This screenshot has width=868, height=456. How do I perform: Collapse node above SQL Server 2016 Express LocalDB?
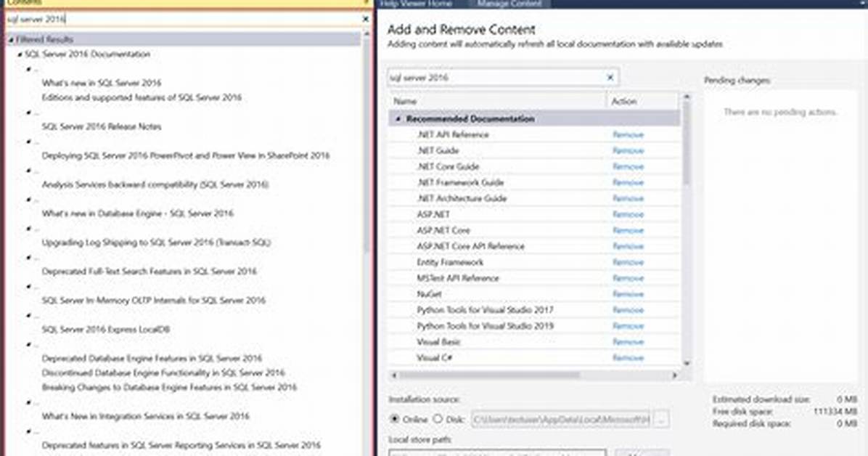29,315
